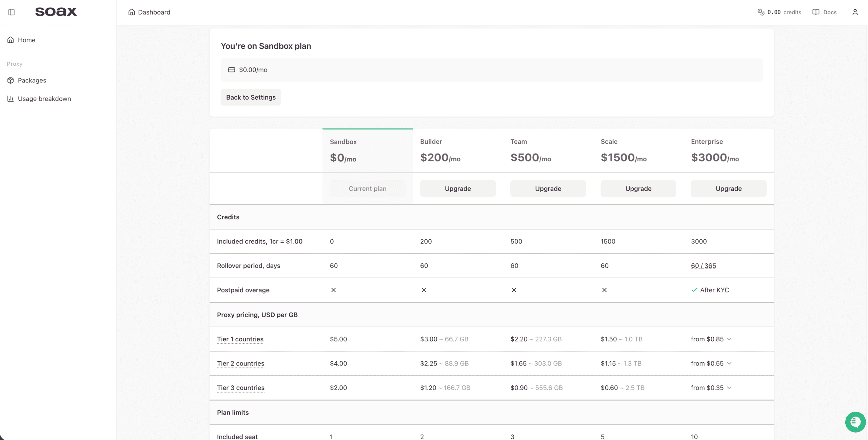Click the Usage breakdown chart icon
868x440 pixels.
point(11,99)
